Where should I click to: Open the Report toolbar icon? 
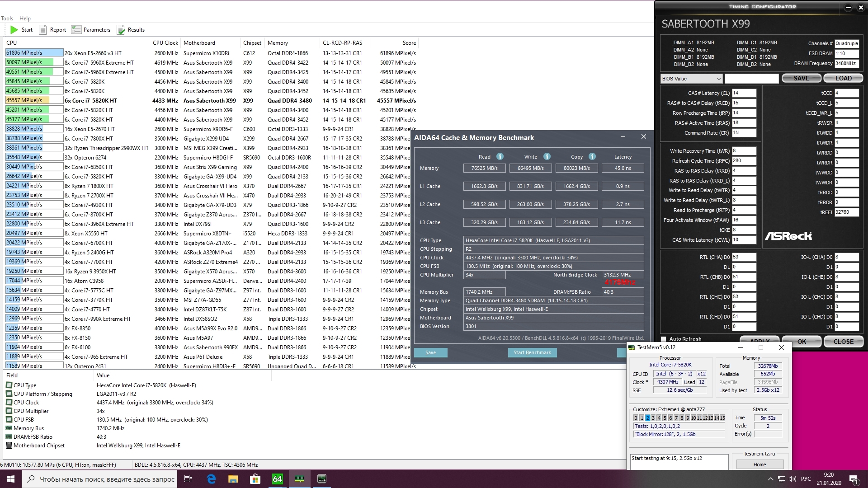pos(43,30)
